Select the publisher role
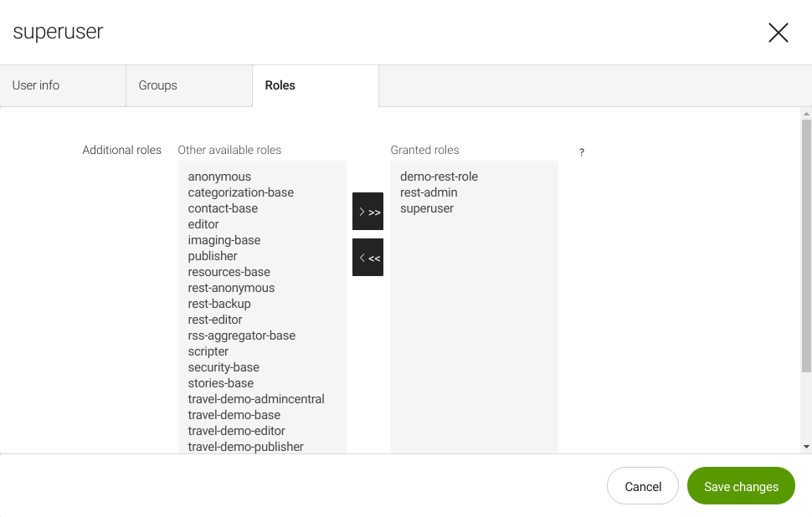The width and height of the screenshot is (812, 517). [x=213, y=256]
